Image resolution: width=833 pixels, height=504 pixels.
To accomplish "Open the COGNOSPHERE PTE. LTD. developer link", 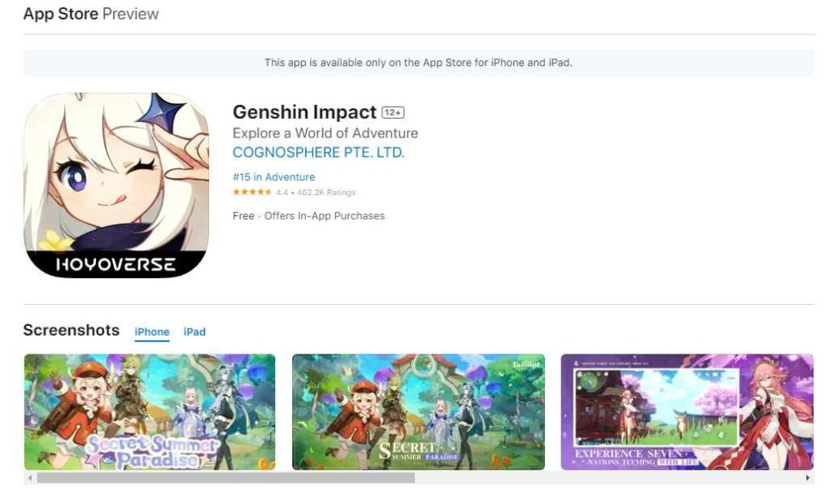I will click(319, 153).
